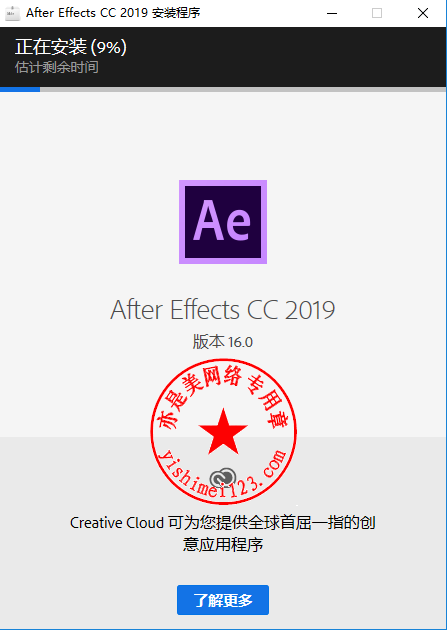Close the After Effects installer window
The width and height of the screenshot is (447, 630).
[423, 14]
